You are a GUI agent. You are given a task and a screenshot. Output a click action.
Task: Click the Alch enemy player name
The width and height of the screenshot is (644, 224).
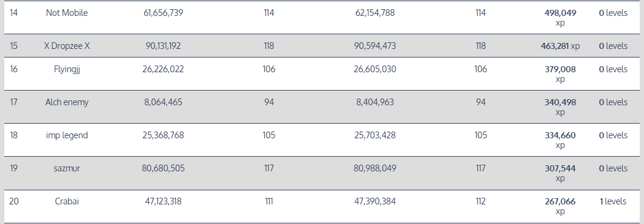[x=67, y=102]
